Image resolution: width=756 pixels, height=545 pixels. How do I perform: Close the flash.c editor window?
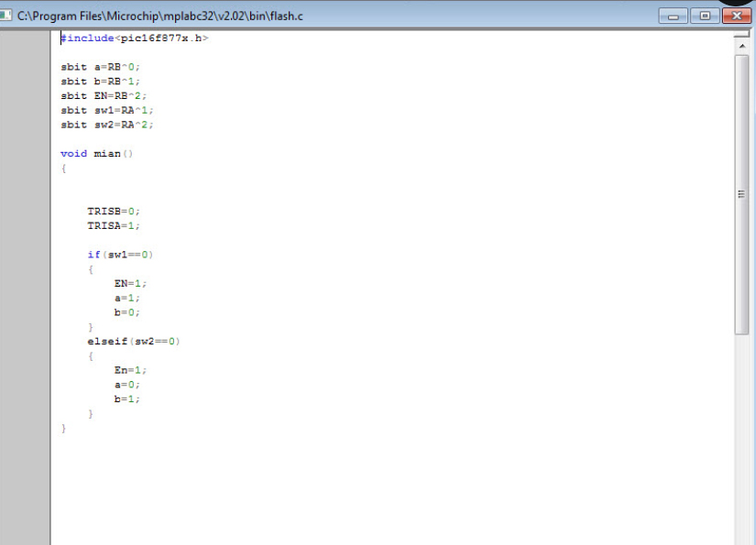[736, 16]
